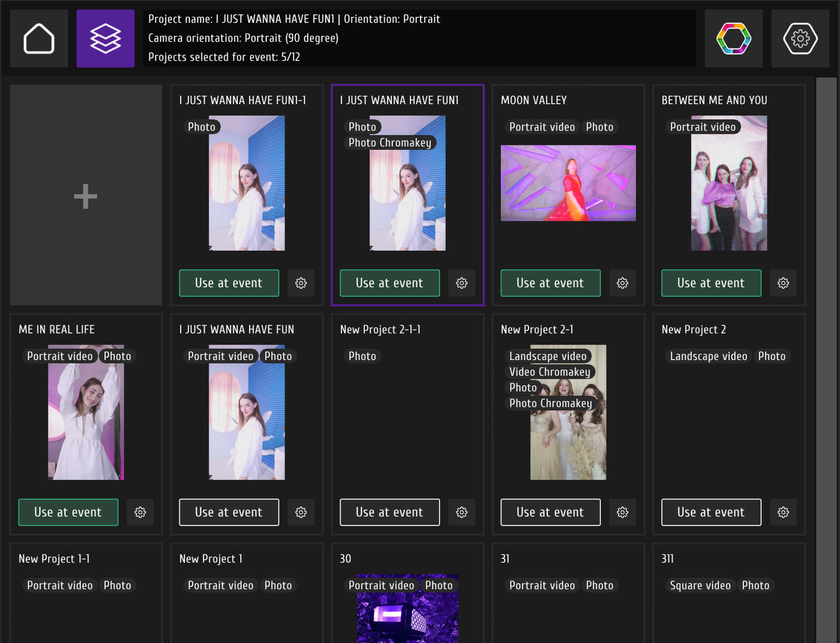The image size is (840, 643).
Task: Enable Use at event for New Project 2-1
Action: coord(550,512)
